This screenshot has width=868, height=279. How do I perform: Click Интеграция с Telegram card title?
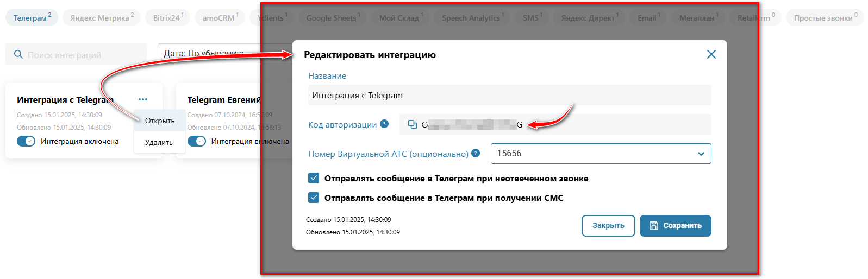click(65, 99)
